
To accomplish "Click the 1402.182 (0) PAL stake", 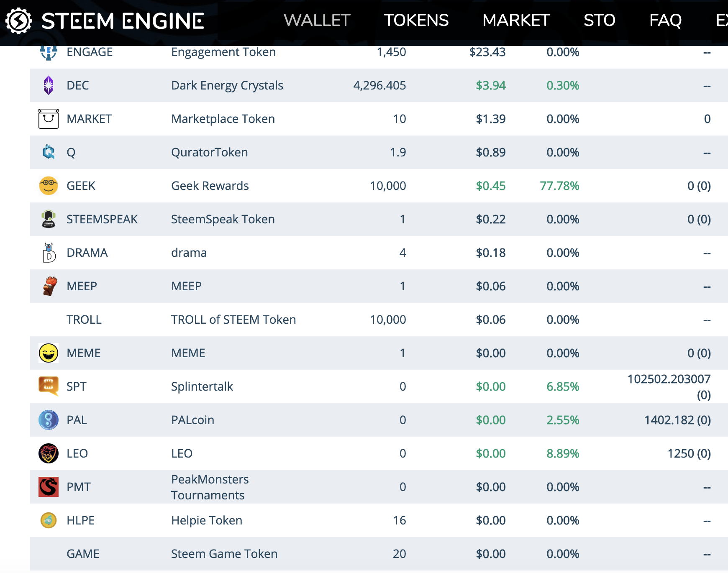I will point(677,420).
